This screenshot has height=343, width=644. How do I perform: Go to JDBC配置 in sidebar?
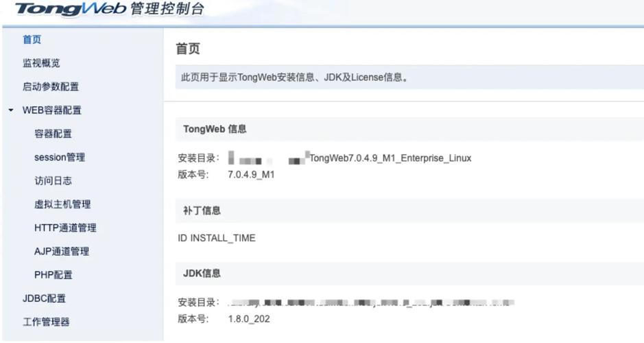44,298
